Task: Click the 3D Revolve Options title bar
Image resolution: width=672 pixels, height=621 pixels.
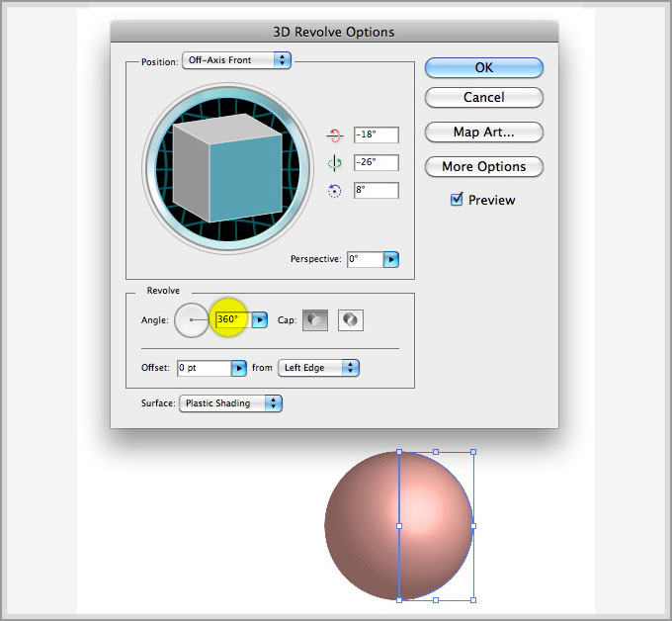Action: (x=334, y=32)
